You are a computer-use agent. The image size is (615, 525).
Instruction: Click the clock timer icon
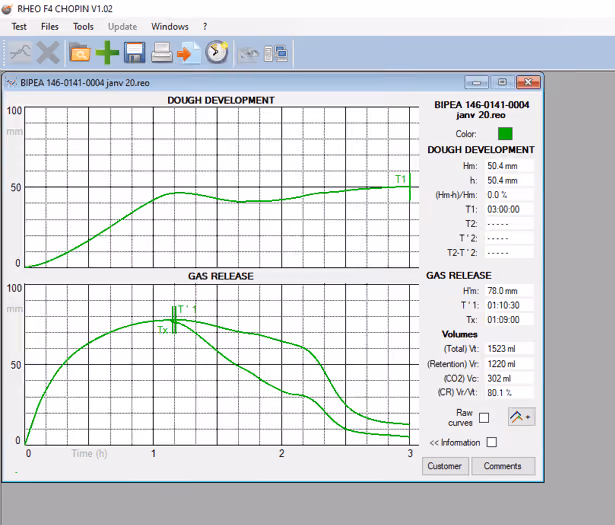coord(217,52)
